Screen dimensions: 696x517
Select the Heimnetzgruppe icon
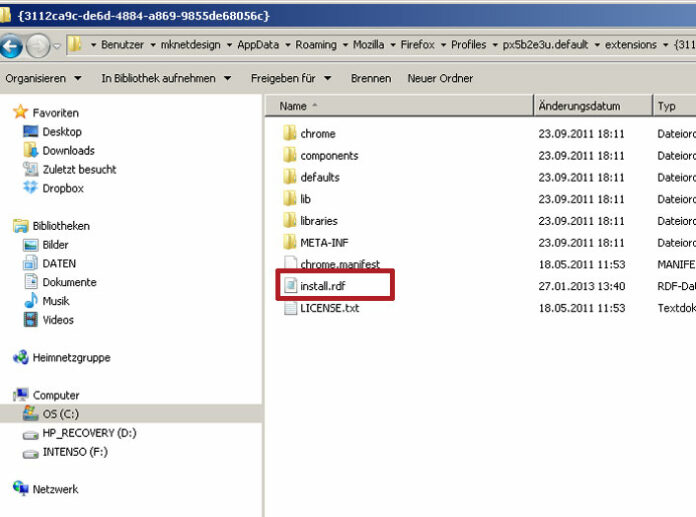click(x=20, y=357)
